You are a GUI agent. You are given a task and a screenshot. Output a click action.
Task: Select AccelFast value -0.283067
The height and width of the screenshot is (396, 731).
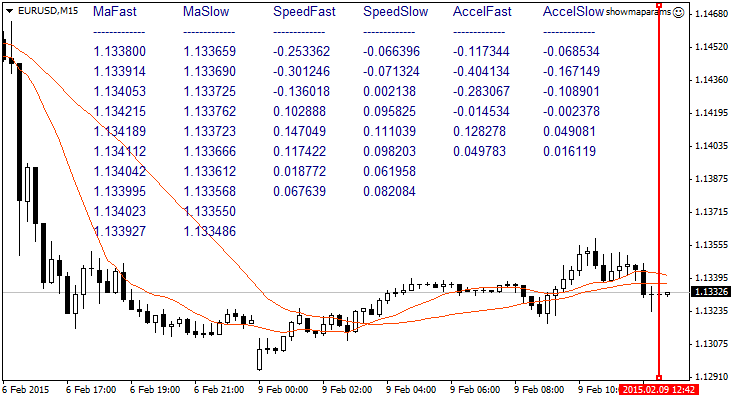(x=482, y=91)
